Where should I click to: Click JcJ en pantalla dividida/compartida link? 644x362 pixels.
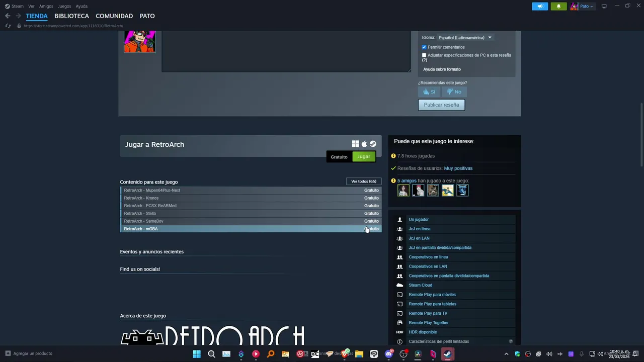(x=440, y=248)
